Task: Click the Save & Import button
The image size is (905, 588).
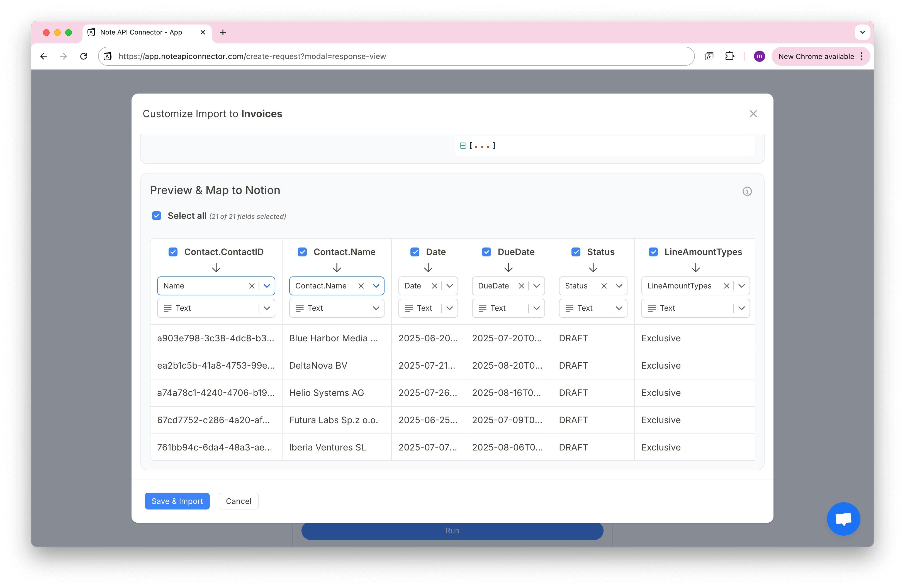Action: 177,501
